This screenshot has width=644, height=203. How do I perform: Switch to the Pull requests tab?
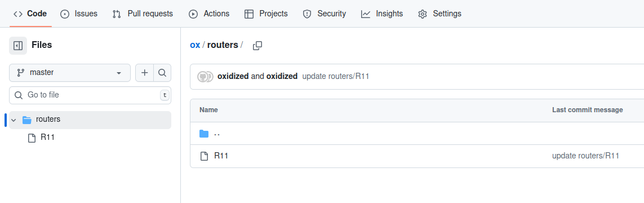[x=143, y=14]
